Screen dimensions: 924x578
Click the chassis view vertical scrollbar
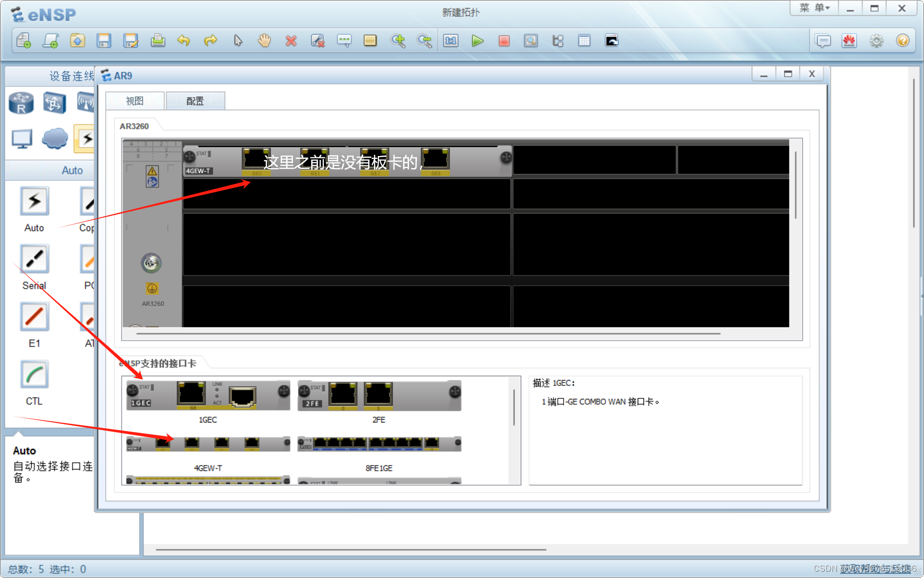click(x=796, y=185)
